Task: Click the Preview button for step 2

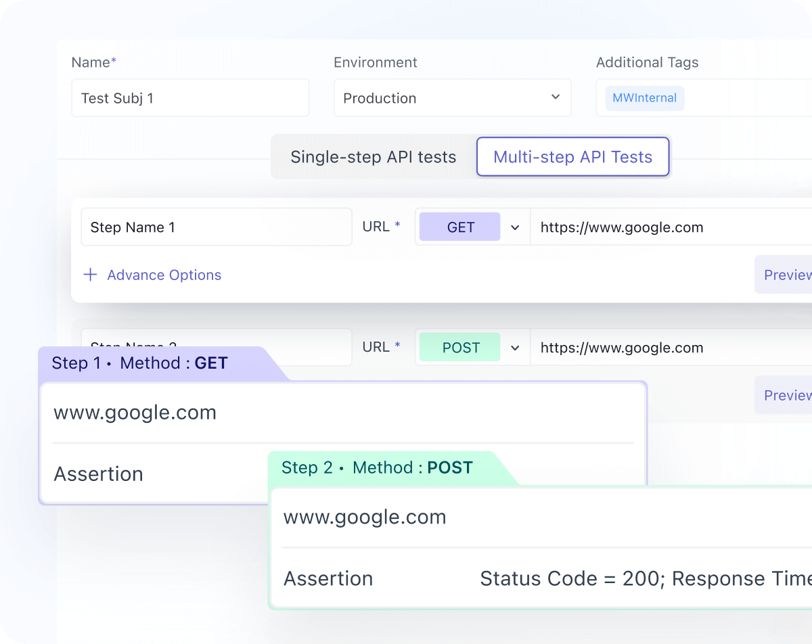Action: tap(784, 395)
